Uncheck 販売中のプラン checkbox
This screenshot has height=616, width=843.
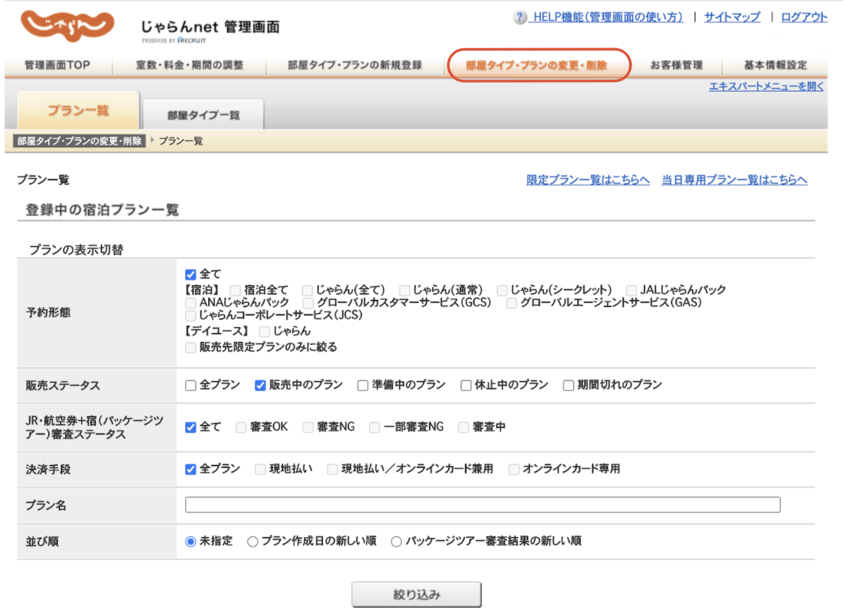[260, 385]
